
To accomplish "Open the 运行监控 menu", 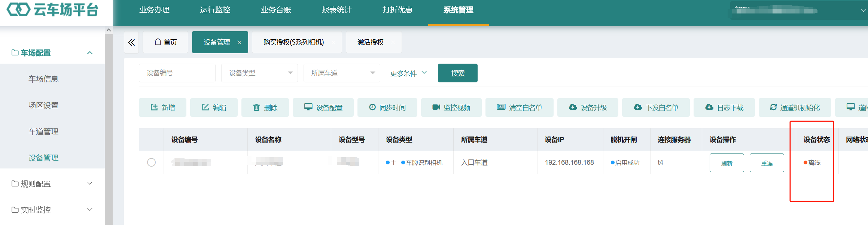I will [x=215, y=10].
